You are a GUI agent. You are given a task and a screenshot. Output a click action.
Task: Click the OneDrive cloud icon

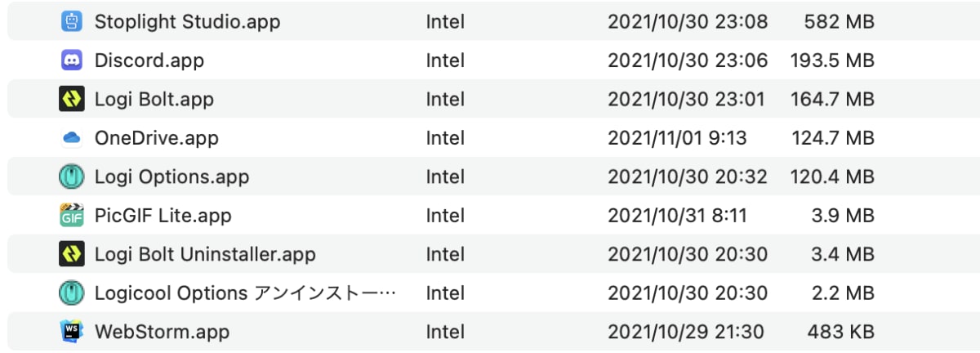72,139
